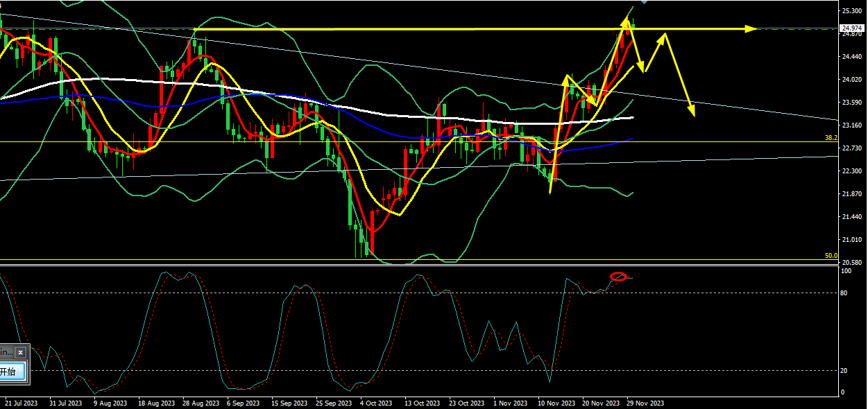Select the 38.2 Fibonacci level label
This screenshot has width=868, height=409.
pos(831,138)
